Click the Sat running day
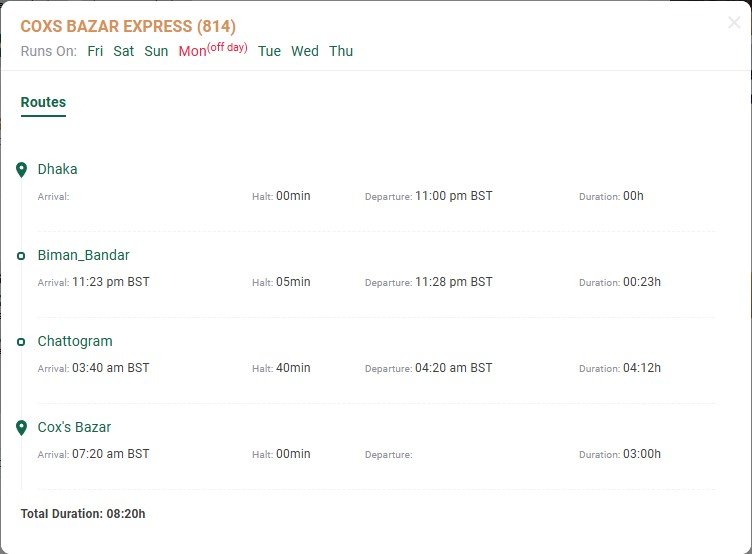752x554 pixels. tap(123, 51)
